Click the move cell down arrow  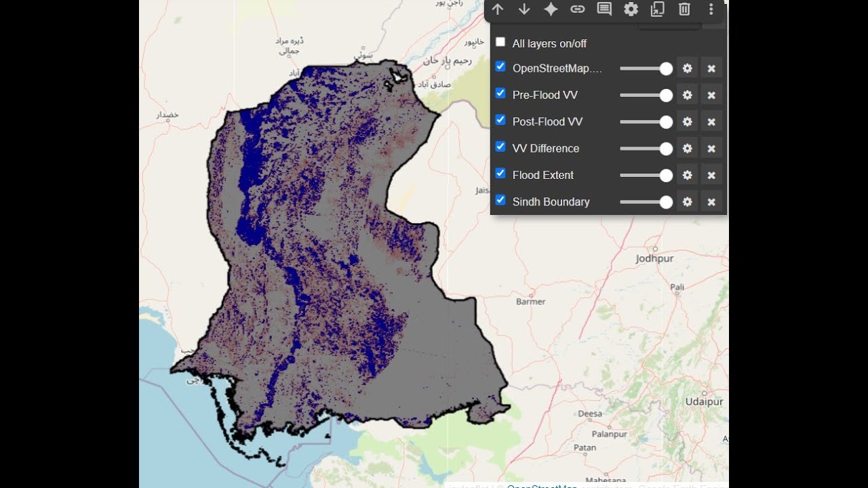pyautogui.click(x=524, y=9)
